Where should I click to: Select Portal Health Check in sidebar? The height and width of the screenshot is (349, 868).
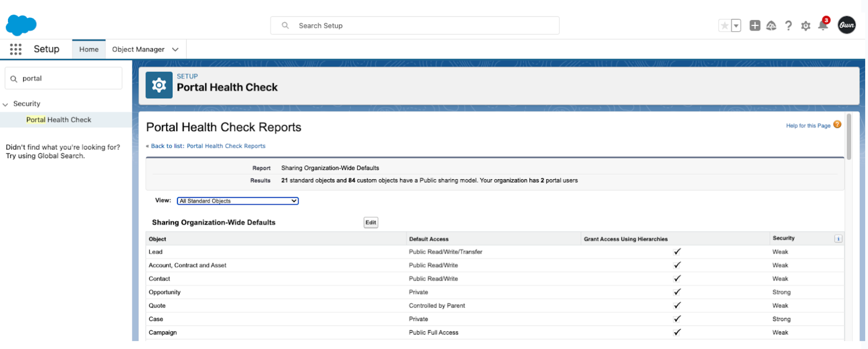(x=59, y=120)
